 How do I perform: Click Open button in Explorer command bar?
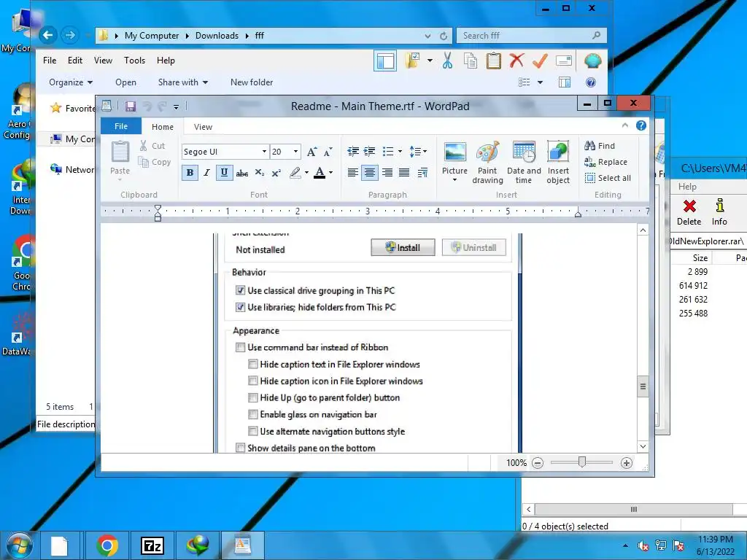click(125, 82)
